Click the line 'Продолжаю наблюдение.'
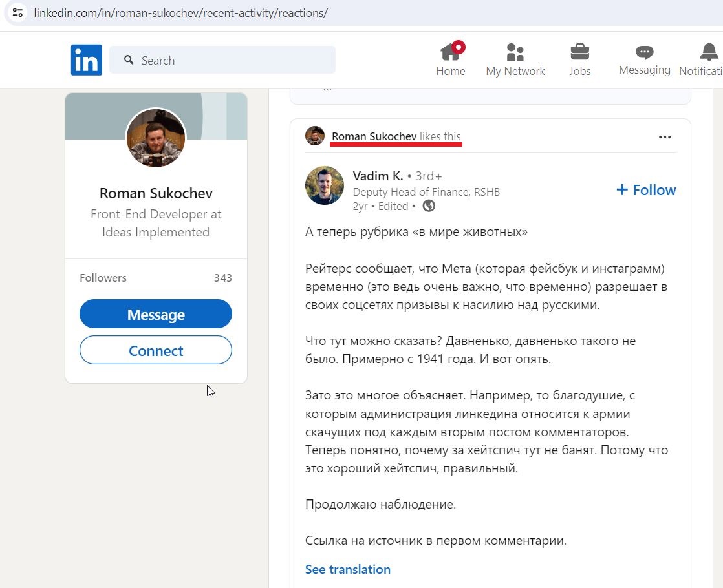723x588 pixels. (380, 505)
